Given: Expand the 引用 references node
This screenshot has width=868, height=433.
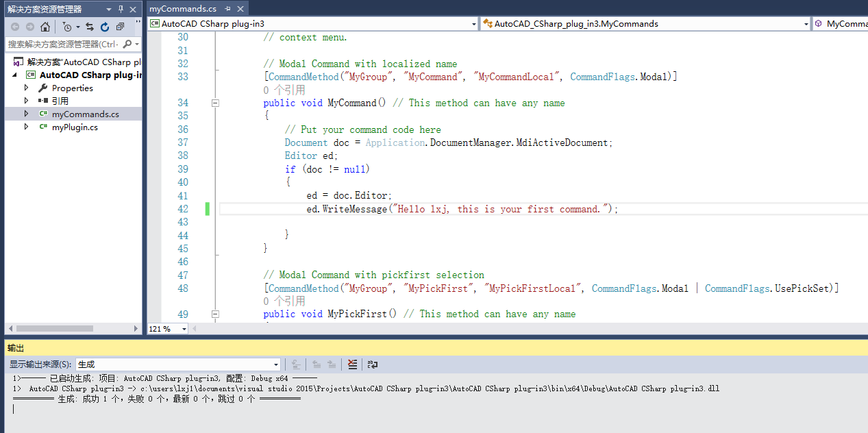Looking at the screenshot, I should (x=27, y=101).
